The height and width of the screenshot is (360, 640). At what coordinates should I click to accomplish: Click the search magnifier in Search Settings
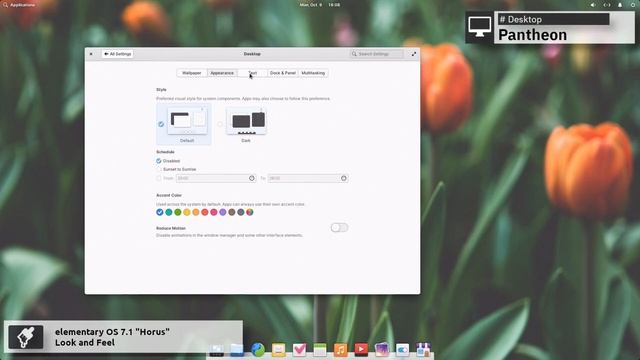pos(354,54)
